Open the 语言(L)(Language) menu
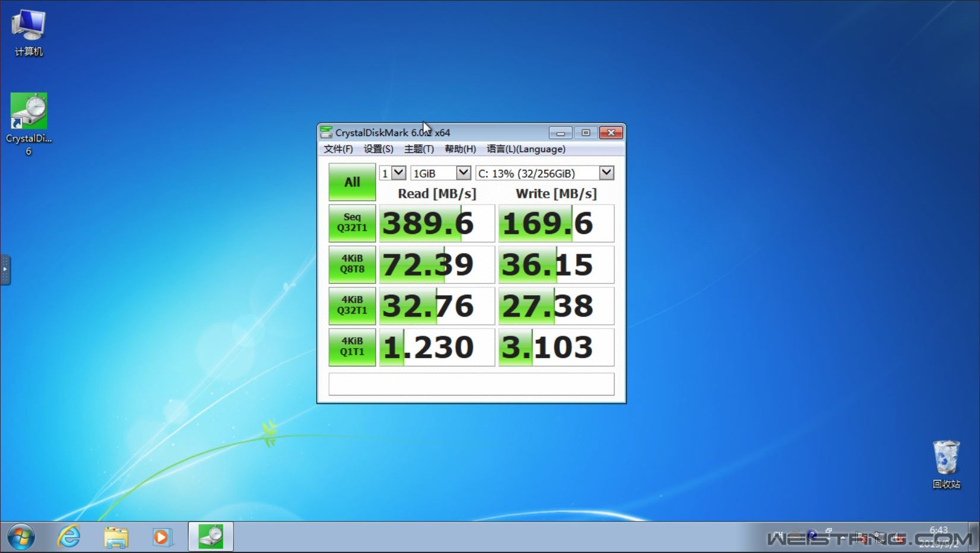The height and width of the screenshot is (553, 980). tap(525, 149)
